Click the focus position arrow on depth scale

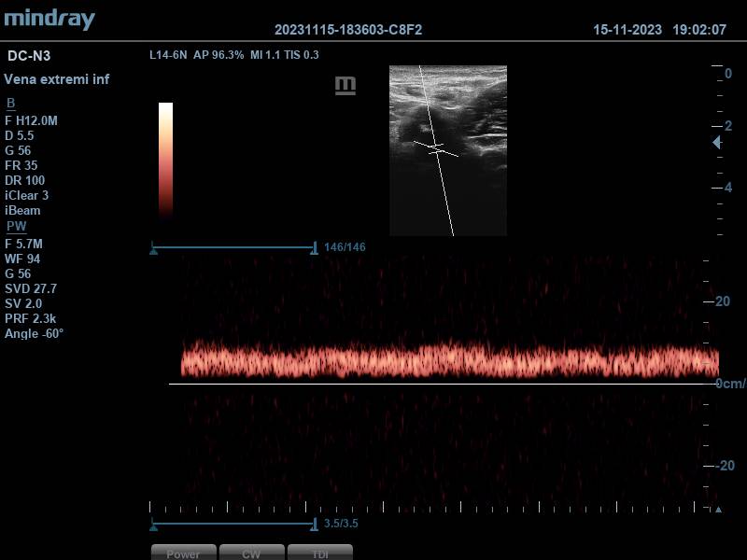click(716, 143)
